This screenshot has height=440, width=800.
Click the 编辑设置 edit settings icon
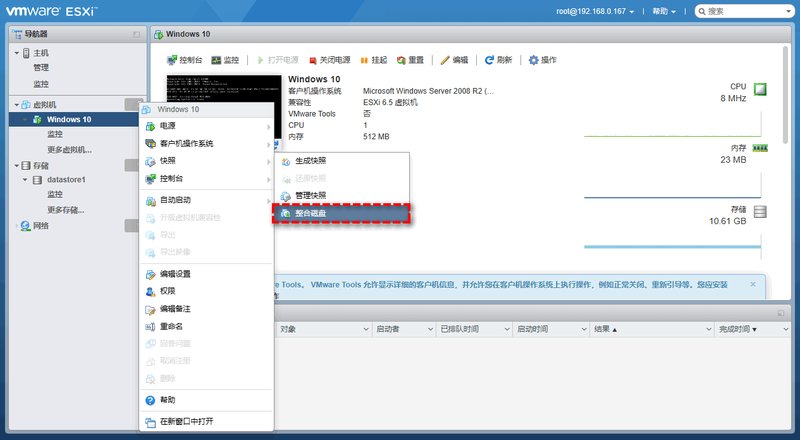pyautogui.click(x=150, y=275)
